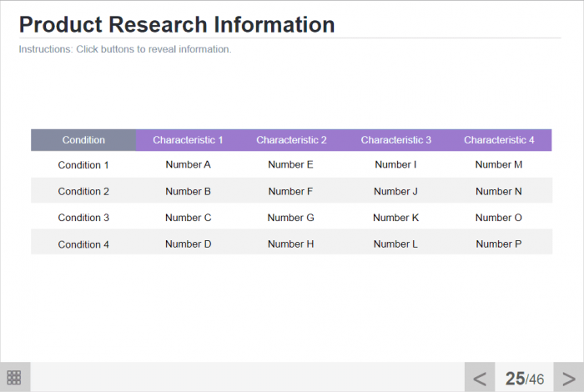Select the Characteristic 1 column header
The width and height of the screenshot is (584, 392).
(x=188, y=140)
